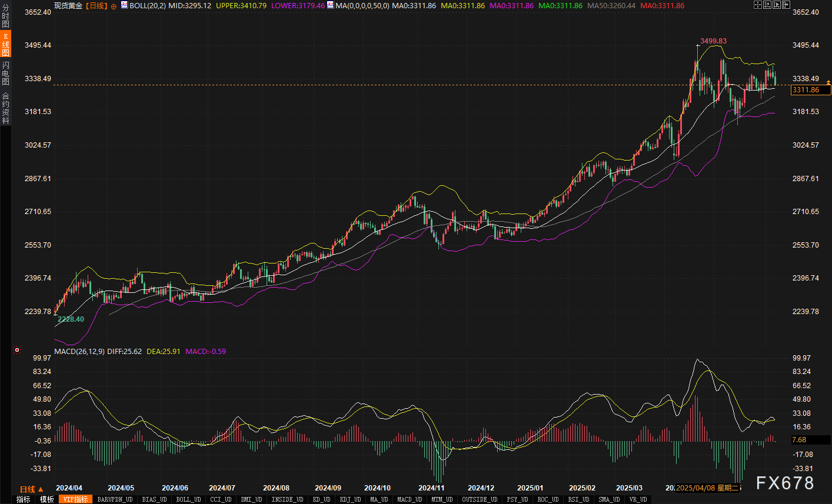832x504 pixels.
Task: Open 合约资料 in the left sidebar
Action: pyautogui.click(x=5, y=108)
